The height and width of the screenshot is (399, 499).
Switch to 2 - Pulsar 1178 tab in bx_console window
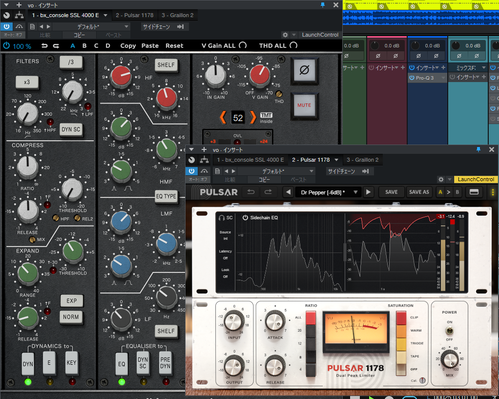[x=135, y=15]
